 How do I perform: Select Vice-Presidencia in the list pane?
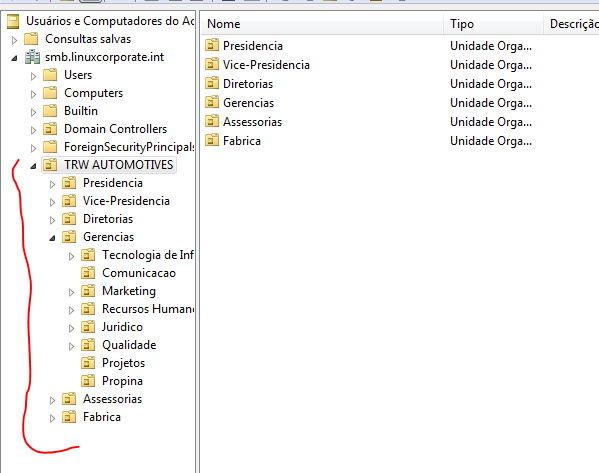[266, 65]
